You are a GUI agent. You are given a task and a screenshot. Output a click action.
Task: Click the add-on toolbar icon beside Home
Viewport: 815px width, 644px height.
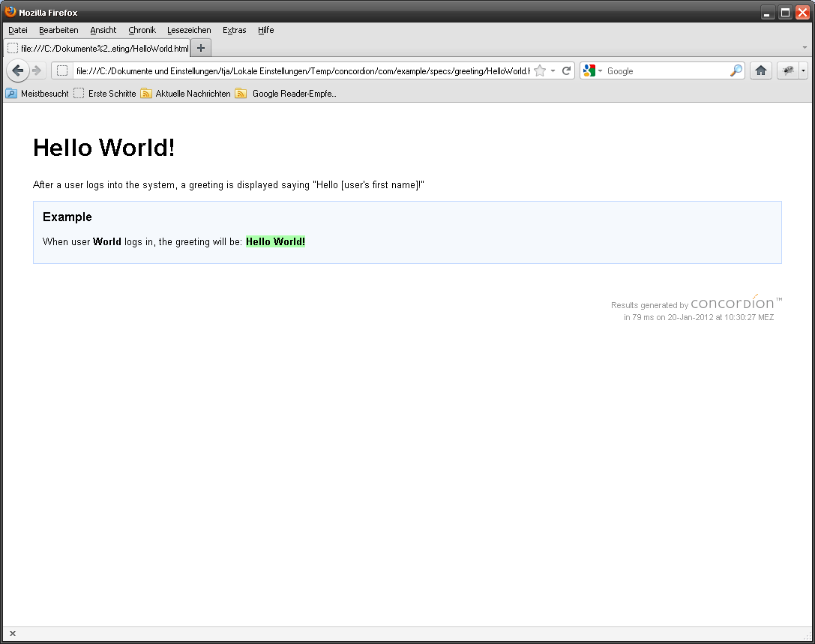pyautogui.click(x=788, y=70)
